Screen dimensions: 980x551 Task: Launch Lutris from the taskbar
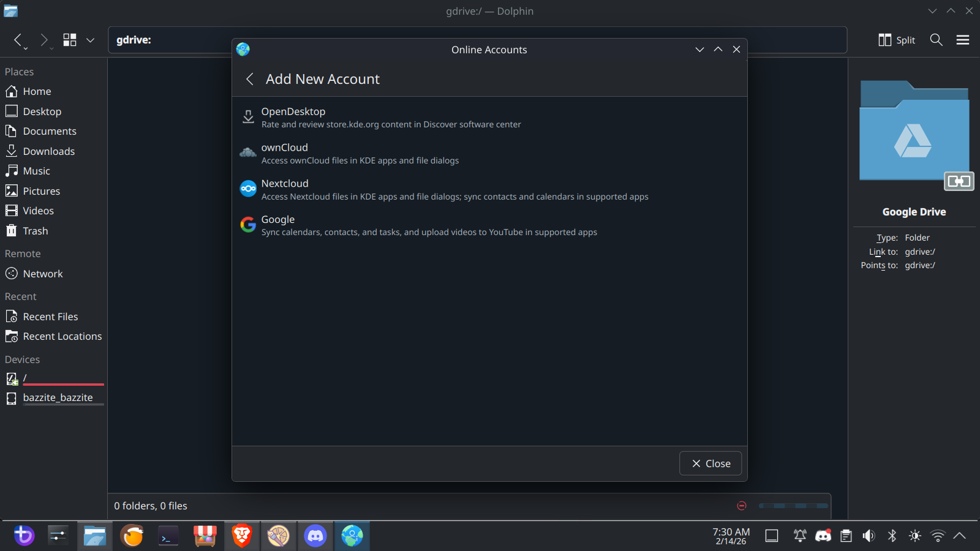pyautogui.click(x=132, y=536)
